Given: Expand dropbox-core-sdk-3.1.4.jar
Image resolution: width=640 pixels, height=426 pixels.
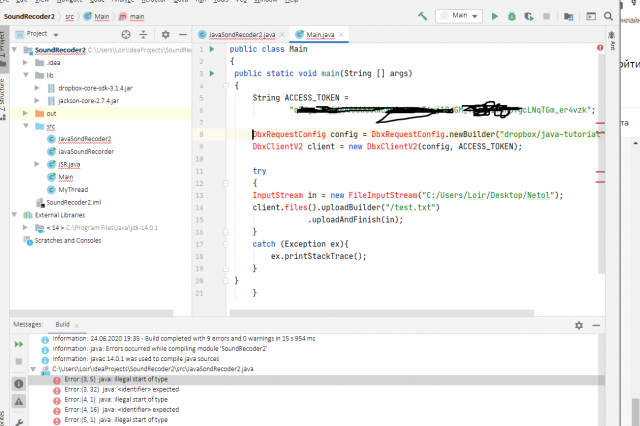Looking at the screenshot, I should [37, 88].
